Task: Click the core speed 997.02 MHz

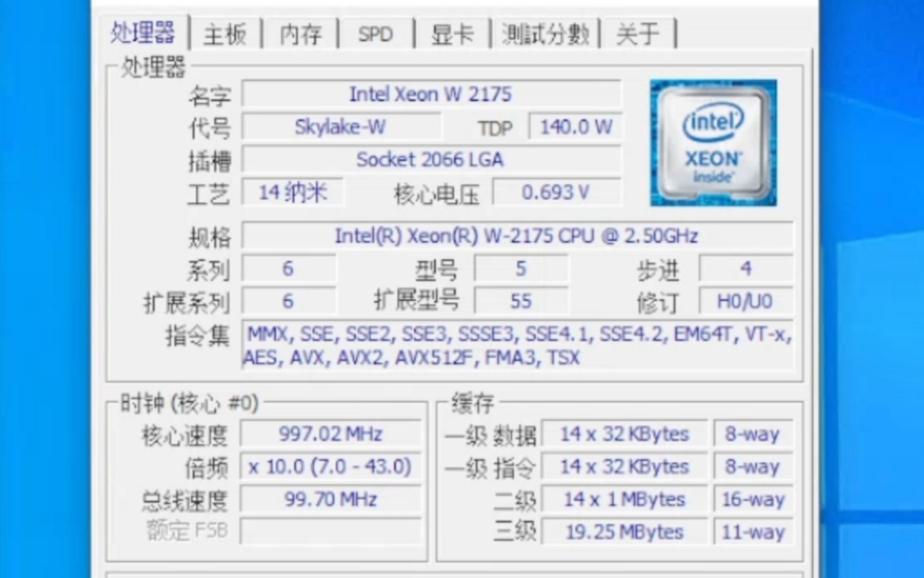Action: pos(330,433)
